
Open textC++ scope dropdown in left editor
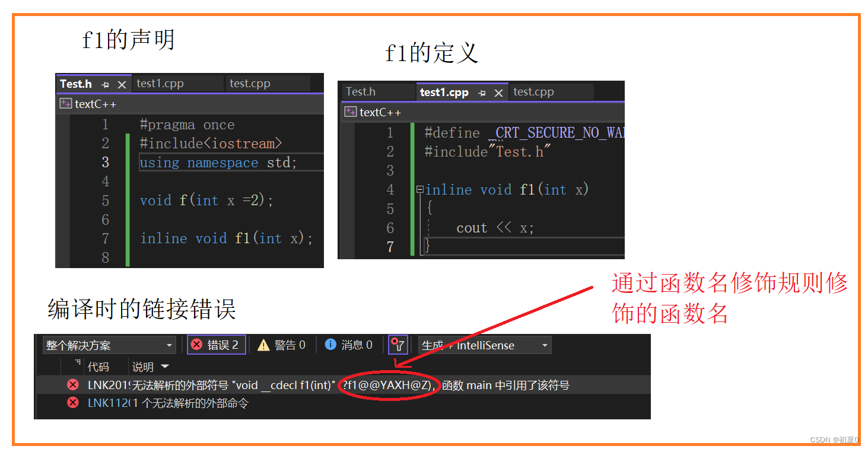tap(189, 104)
